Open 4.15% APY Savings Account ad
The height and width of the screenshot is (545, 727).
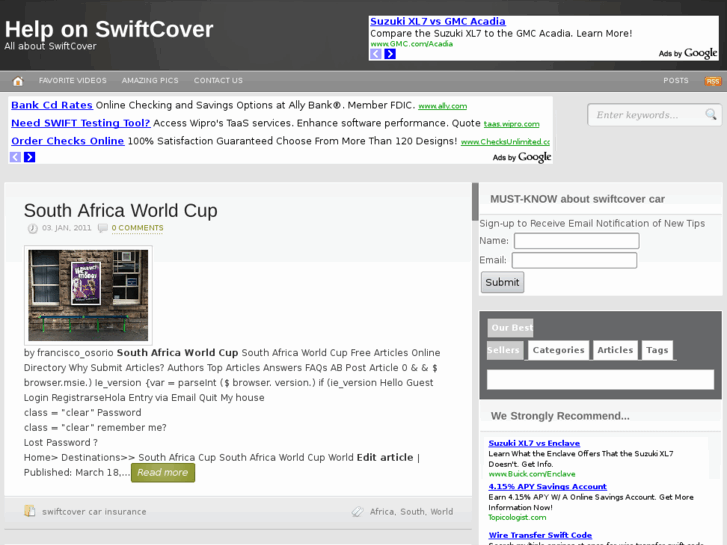click(x=547, y=487)
